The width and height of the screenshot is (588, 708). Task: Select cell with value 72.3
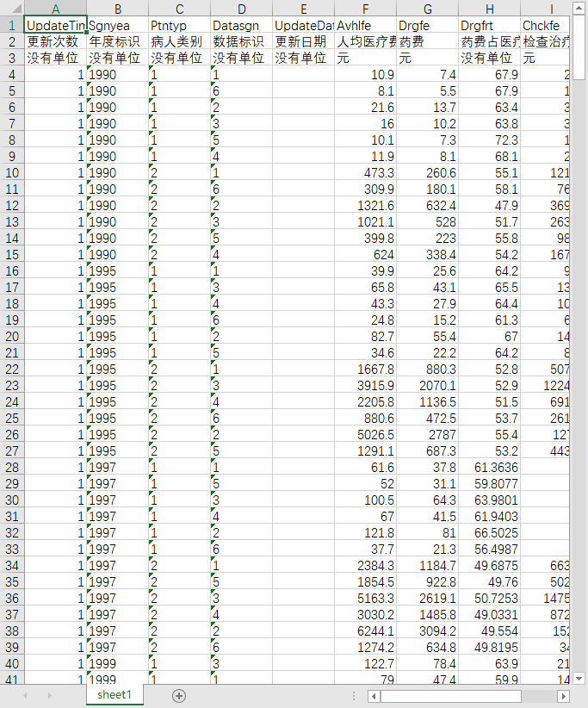click(490, 140)
